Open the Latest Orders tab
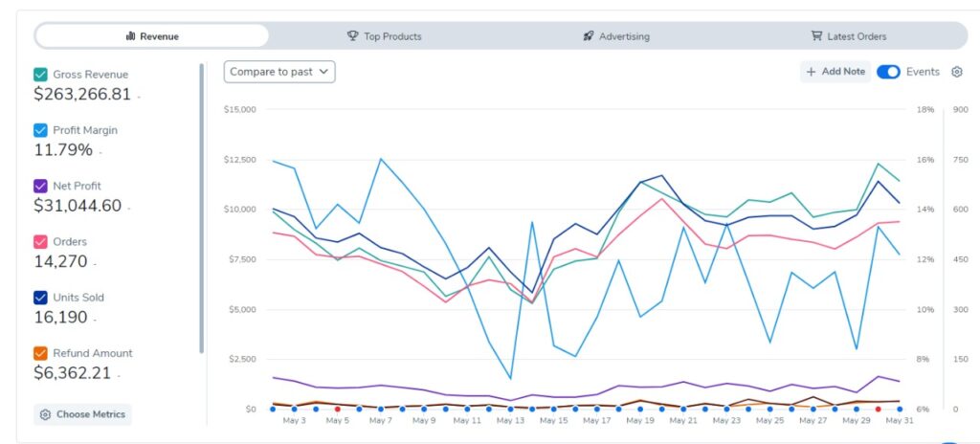This screenshot has height=444, width=980. [x=848, y=36]
